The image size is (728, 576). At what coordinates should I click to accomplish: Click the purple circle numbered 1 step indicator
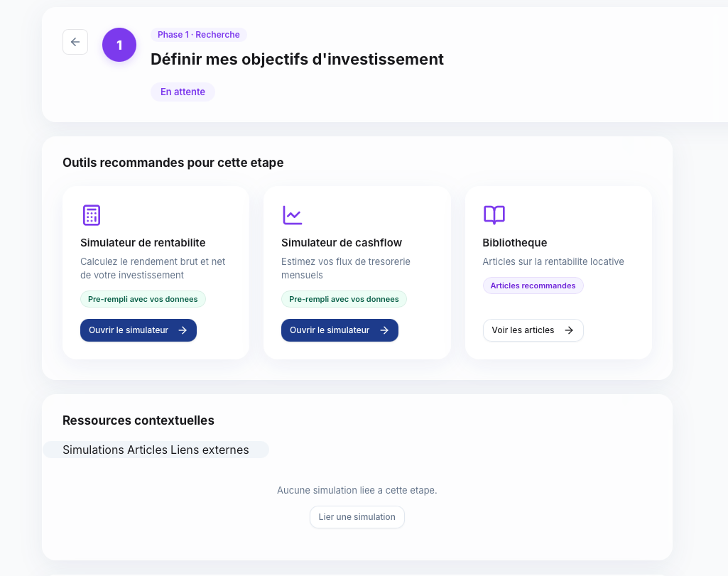point(119,44)
